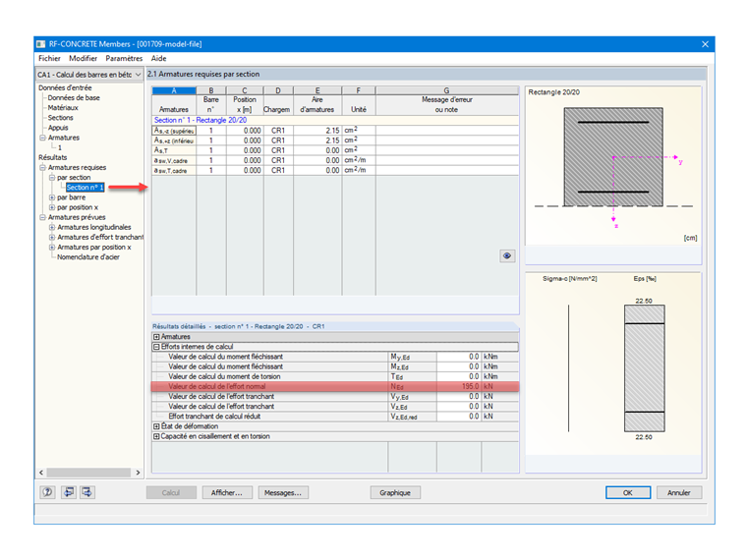Collapse the Armatures requises node

(x=42, y=168)
